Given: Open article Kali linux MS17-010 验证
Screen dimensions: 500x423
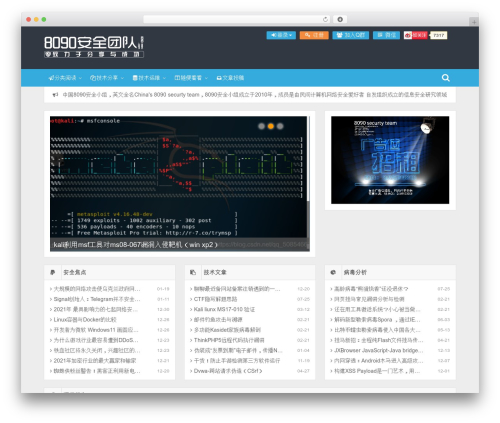Looking at the screenshot, I should [224, 309].
